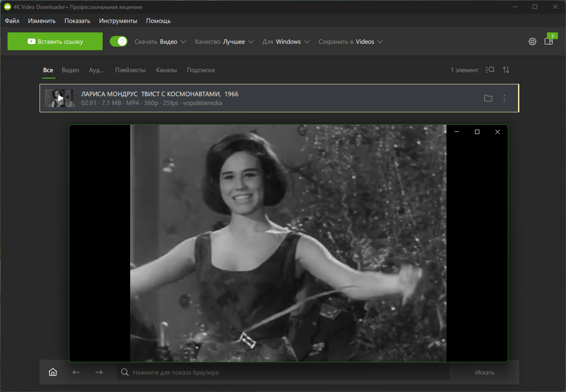Image resolution: width=566 pixels, height=392 pixels.
Task: Click the browser back arrow
Action: [x=76, y=372]
